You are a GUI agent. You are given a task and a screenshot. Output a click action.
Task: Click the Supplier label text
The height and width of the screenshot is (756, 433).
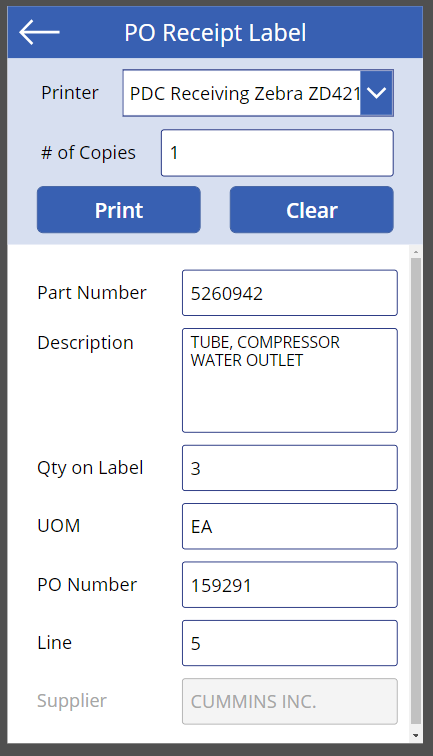pos(72,701)
